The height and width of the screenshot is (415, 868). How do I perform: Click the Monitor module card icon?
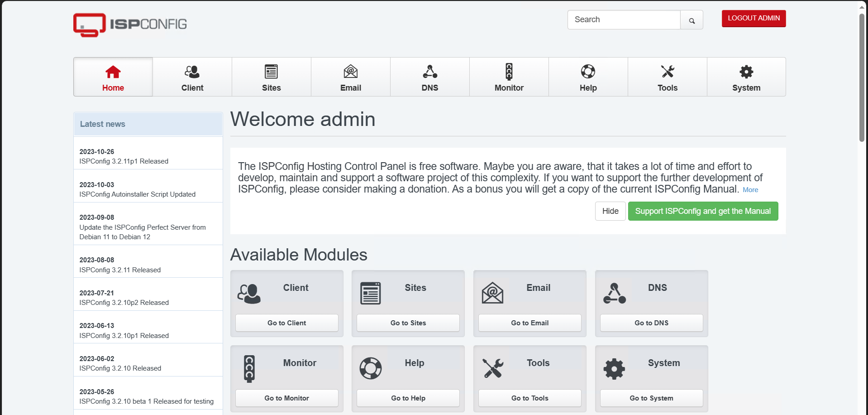[249, 368]
